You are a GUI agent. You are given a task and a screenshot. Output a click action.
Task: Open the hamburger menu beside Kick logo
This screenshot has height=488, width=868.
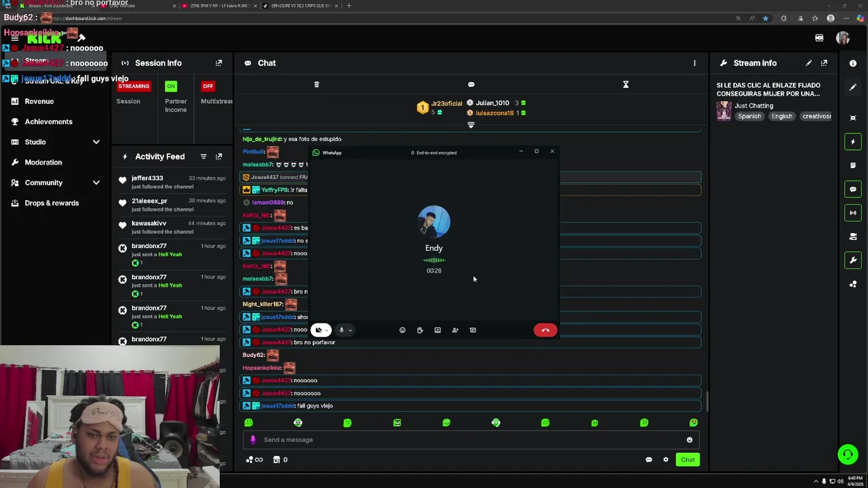click(x=14, y=39)
